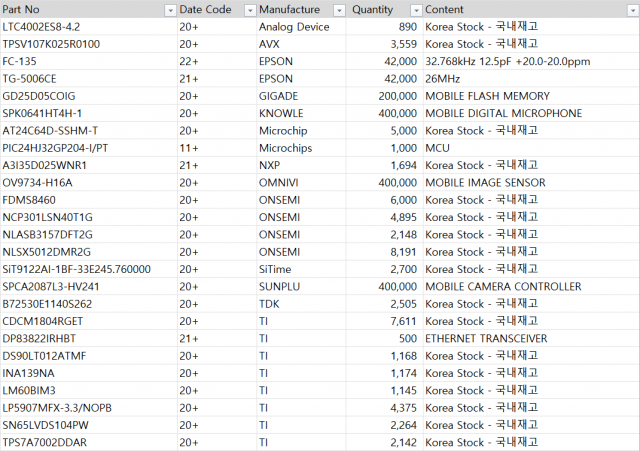This screenshot has height=451, width=640.
Task: Click the SiT9122AI-1BF-33E245.760000 part cell
Action: [89, 269]
